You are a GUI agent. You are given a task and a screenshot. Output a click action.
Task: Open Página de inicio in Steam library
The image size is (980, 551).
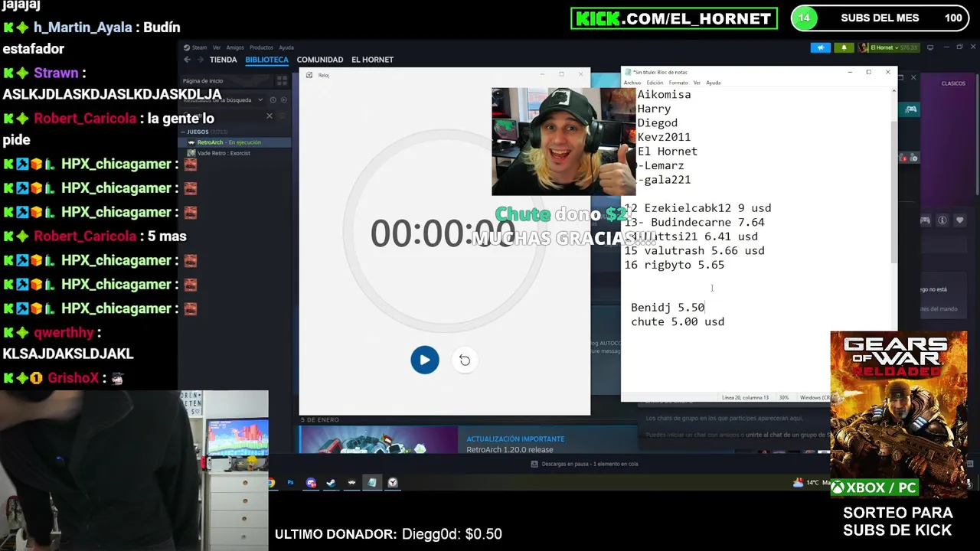coord(203,80)
